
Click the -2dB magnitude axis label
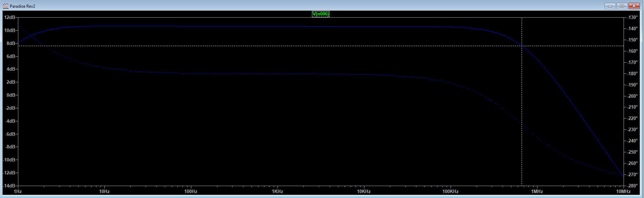10,108
